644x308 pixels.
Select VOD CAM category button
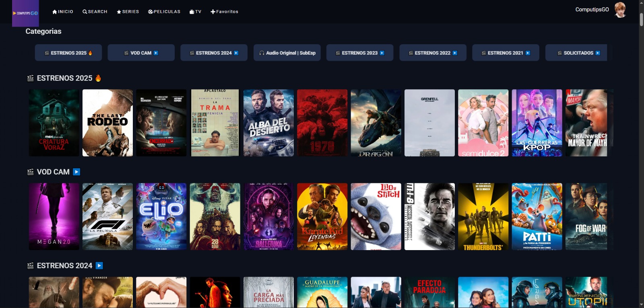point(141,53)
